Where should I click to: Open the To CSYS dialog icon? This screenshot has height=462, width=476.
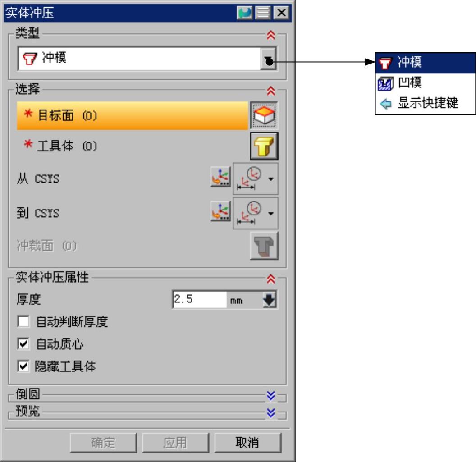pyautogui.click(x=220, y=211)
